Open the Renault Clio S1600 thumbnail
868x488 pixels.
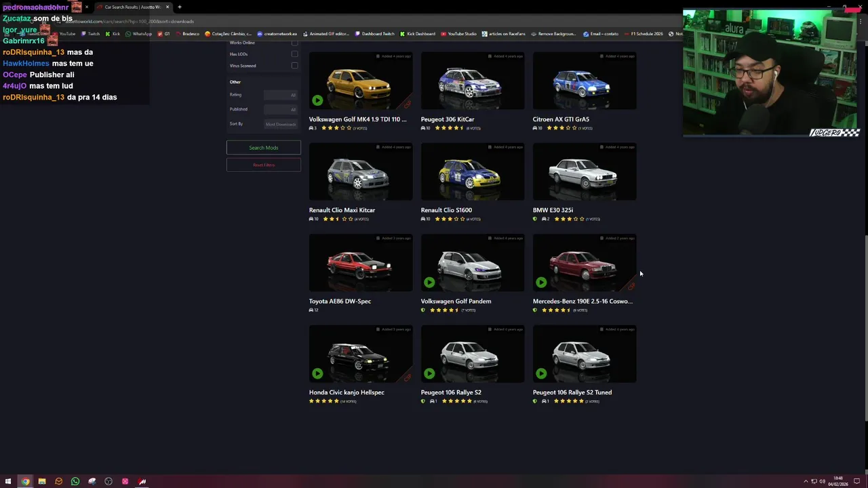tap(473, 171)
